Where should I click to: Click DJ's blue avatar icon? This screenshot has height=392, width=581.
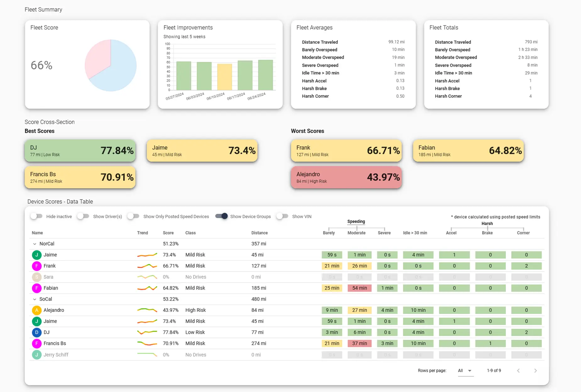(x=37, y=332)
